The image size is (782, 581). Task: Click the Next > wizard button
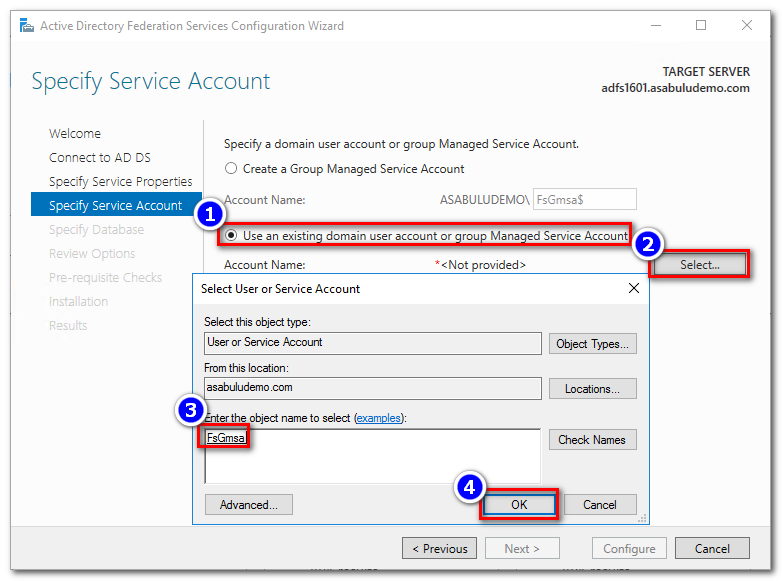pos(522,549)
